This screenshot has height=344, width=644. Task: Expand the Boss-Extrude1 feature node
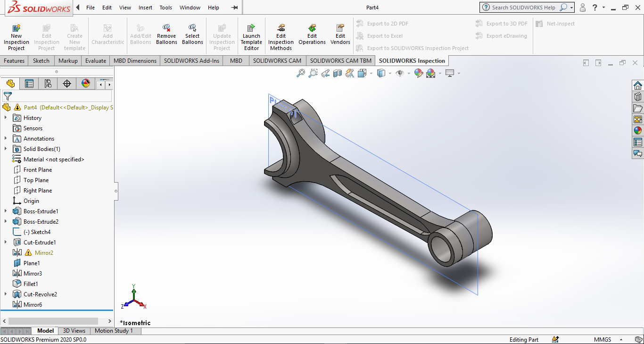pos(6,211)
